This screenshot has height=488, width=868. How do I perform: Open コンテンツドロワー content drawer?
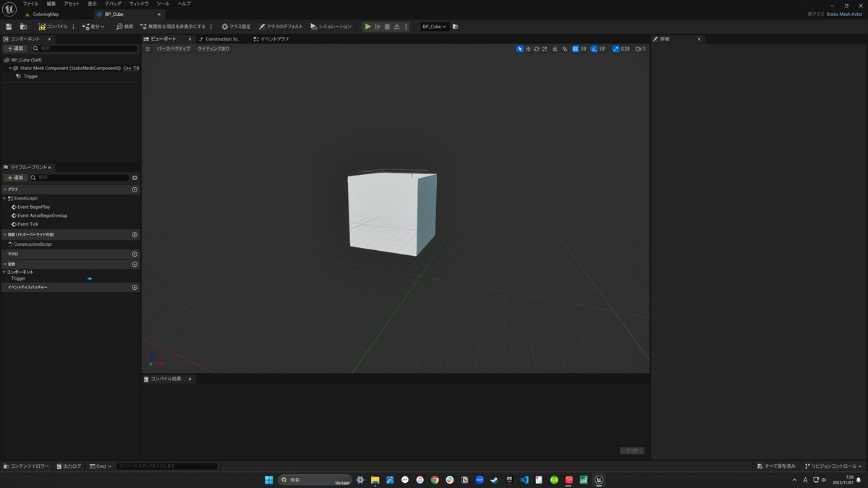tap(27, 466)
